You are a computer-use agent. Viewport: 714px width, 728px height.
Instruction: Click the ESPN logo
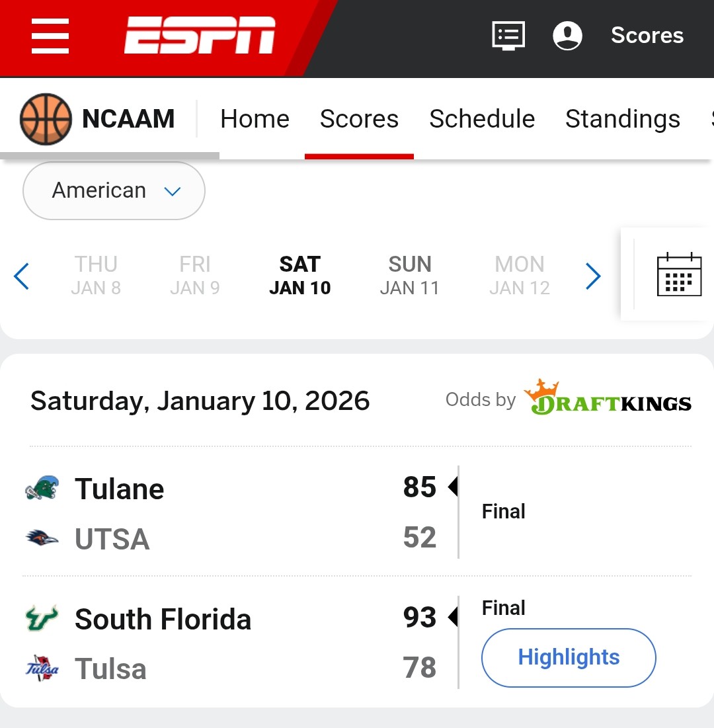click(200, 36)
